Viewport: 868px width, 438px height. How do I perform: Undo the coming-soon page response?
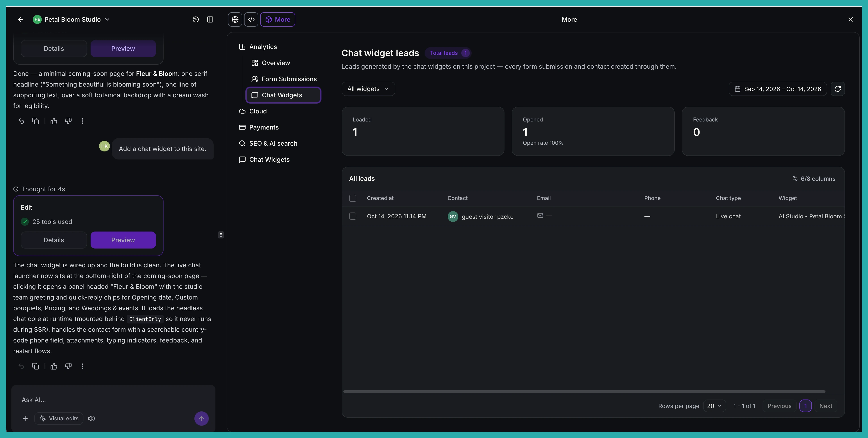[x=21, y=121]
